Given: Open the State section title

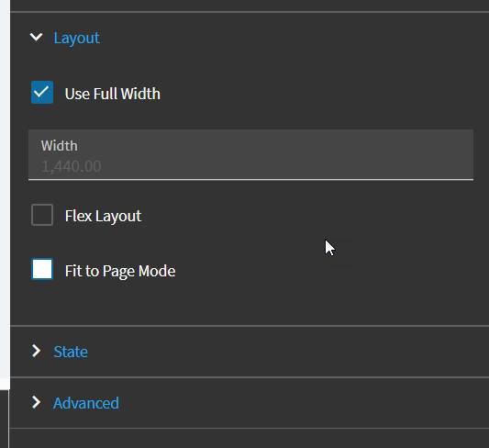Looking at the screenshot, I should coord(71,352).
